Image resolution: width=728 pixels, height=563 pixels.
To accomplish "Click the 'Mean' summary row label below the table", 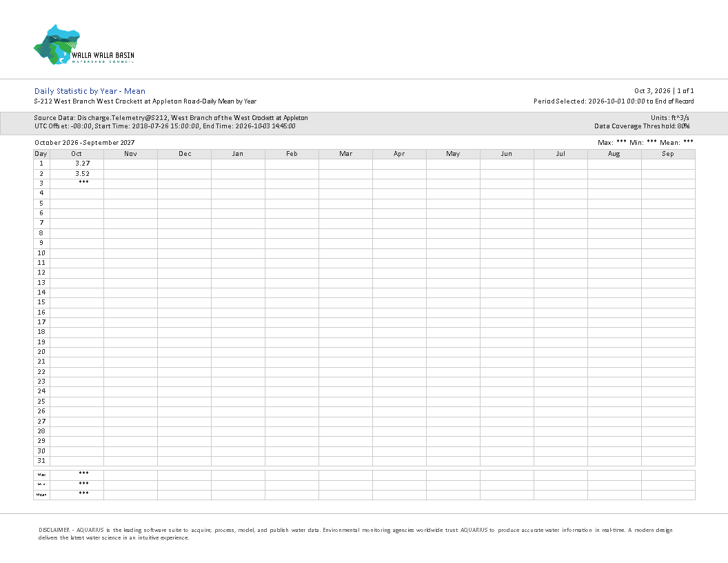I will pyautogui.click(x=41, y=495).
